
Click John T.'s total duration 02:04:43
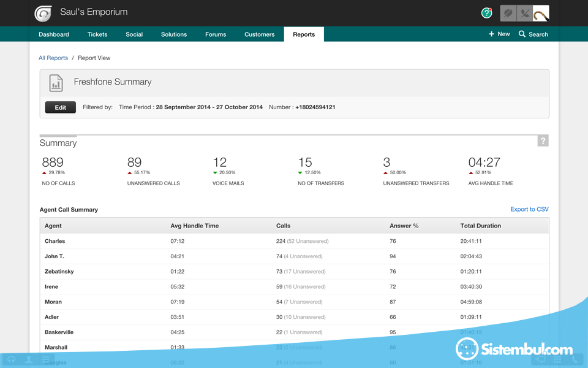point(471,256)
